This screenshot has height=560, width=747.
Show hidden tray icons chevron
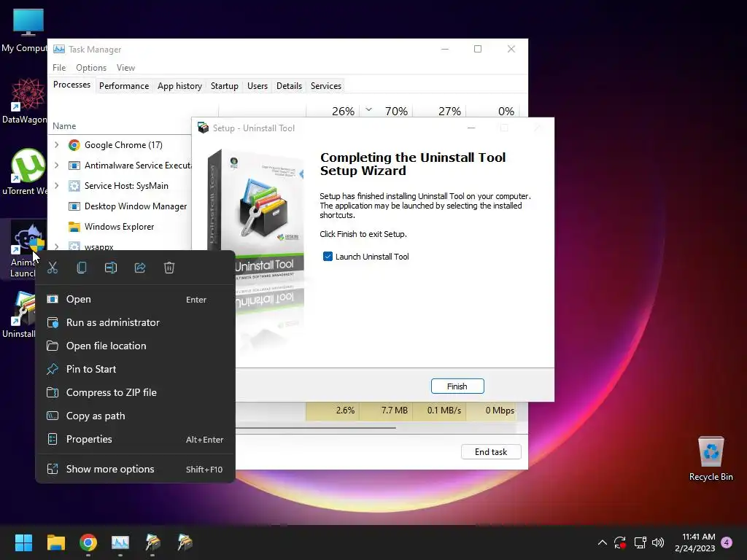602,542
